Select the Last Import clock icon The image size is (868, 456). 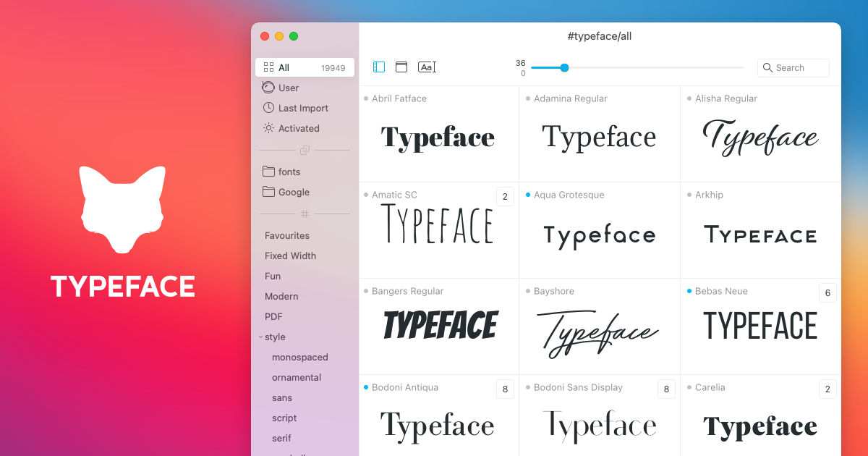pos(268,108)
